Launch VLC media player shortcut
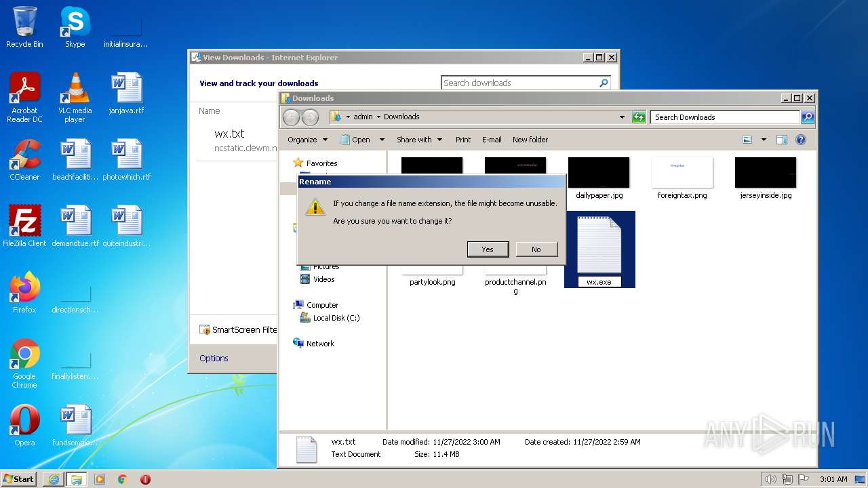The image size is (868, 488). (x=75, y=98)
